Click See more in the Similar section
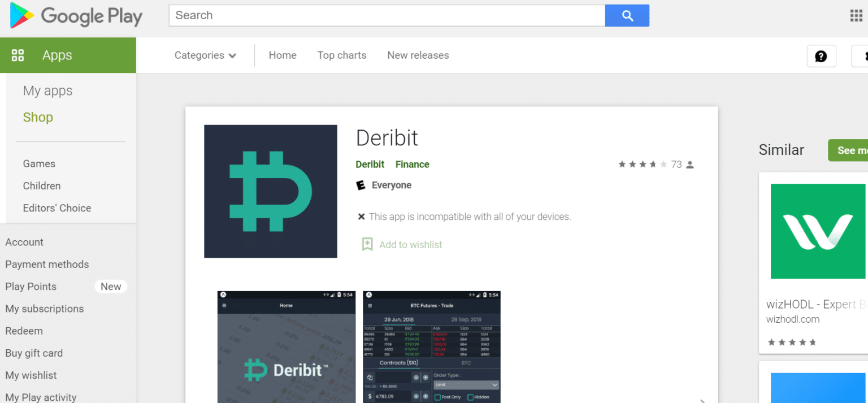This screenshot has height=403, width=868. pos(850,150)
